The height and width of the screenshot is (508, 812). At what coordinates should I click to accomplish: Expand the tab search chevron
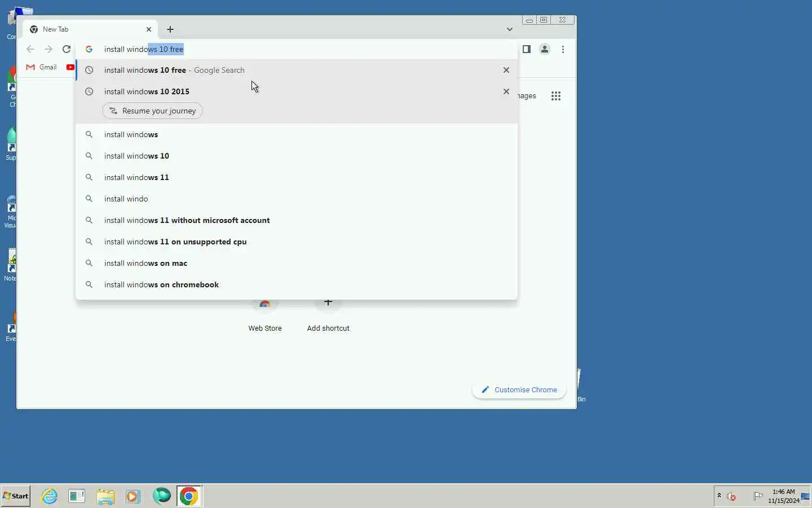pos(510,29)
